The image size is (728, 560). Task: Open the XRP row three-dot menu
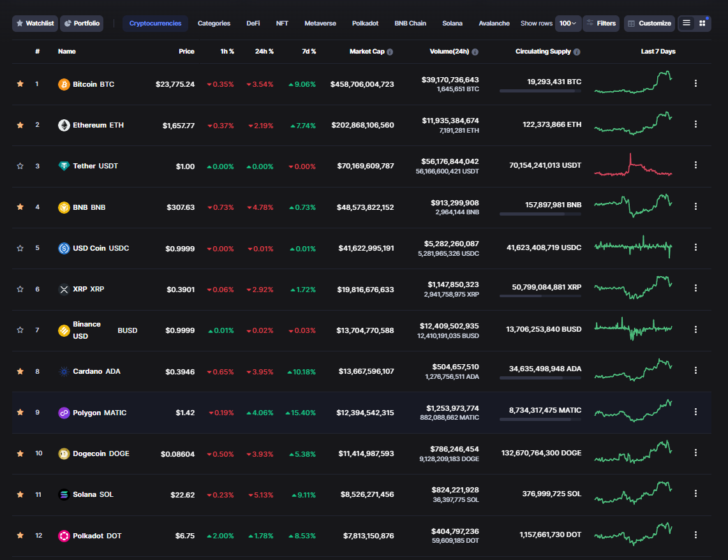coord(695,288)
